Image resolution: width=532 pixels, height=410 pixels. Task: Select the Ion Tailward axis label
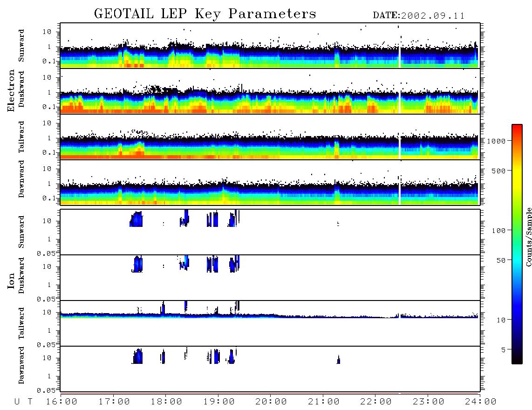21,323
